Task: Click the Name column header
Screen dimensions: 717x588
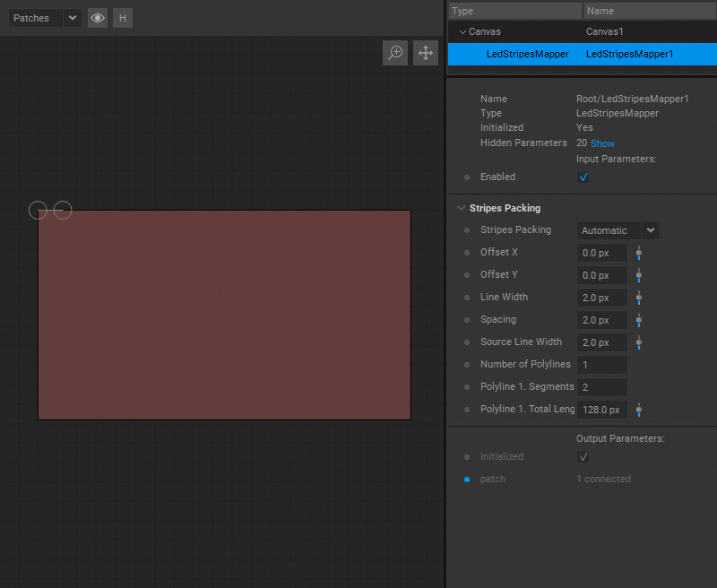Action: point(650,11)
